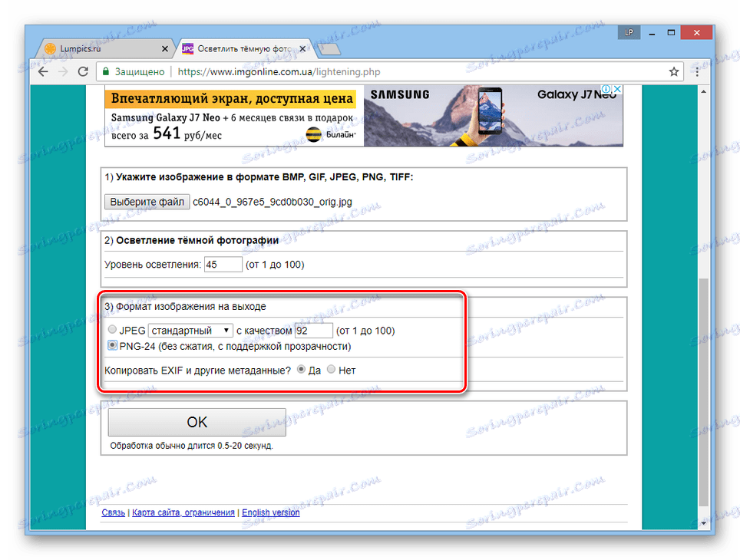Click the big OK button
Viewport: 740px width, 560px height.
(x=197, y=422)
